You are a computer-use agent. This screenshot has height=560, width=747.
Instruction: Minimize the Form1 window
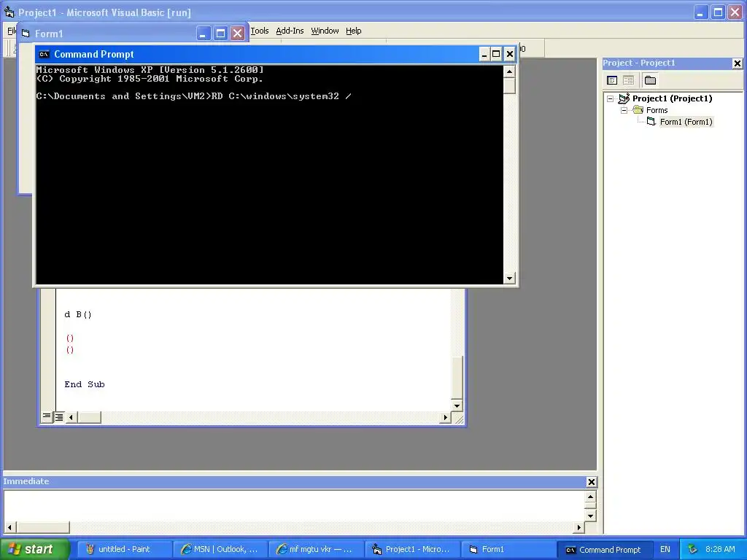(204, 34)
